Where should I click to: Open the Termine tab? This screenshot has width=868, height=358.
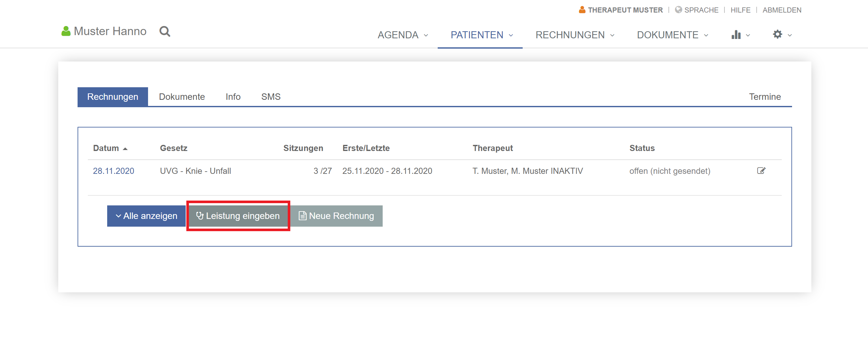(x=765, y=97)
